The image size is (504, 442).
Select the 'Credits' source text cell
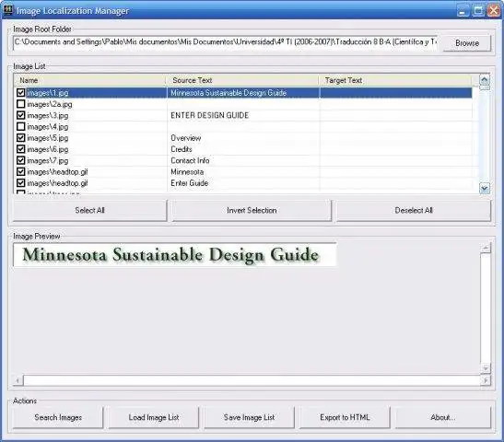point(182,149)
